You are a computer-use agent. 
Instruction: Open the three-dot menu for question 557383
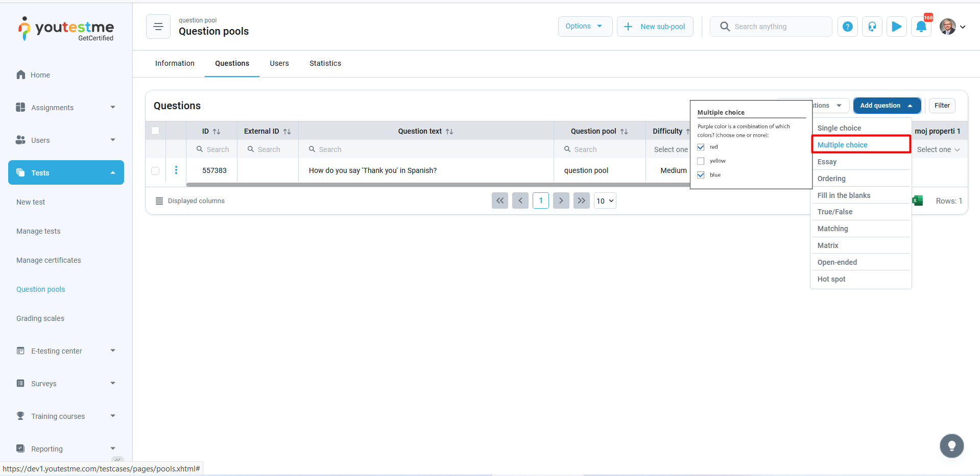[x=176, y=170]
